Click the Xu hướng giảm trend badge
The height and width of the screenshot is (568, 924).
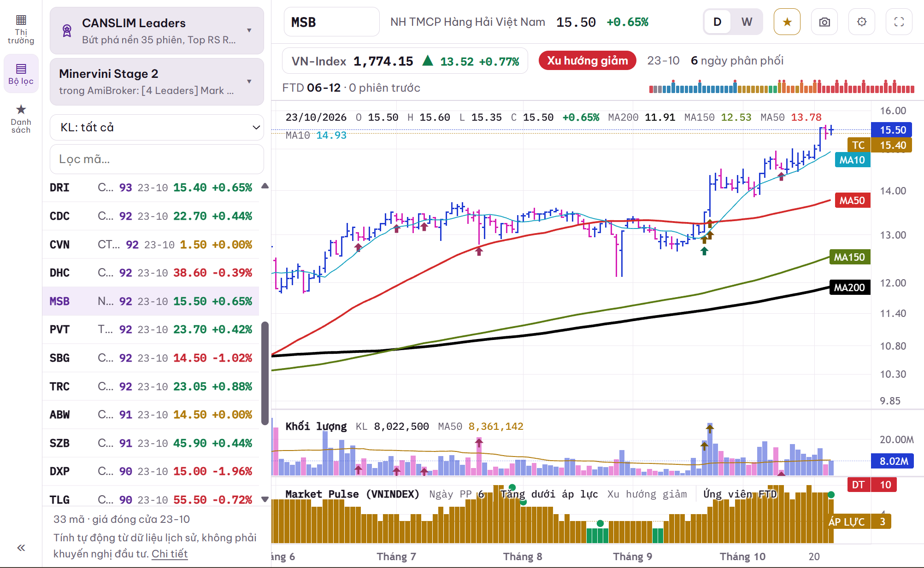pos(587,60)
